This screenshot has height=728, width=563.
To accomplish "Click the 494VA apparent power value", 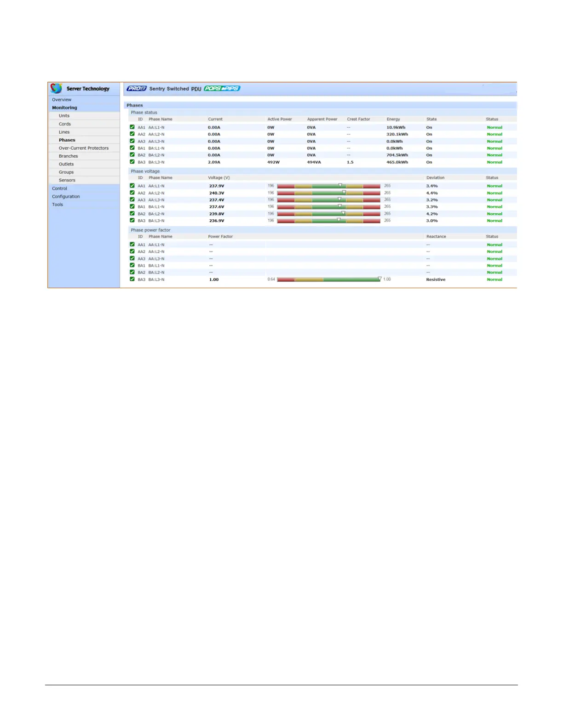I will tap(314, 162).
